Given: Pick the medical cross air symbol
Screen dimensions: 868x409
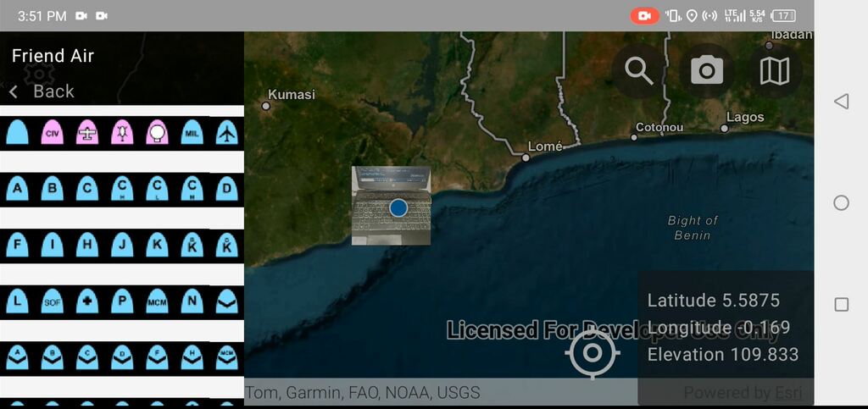Looking at the screenshot, I should [87, 301].
